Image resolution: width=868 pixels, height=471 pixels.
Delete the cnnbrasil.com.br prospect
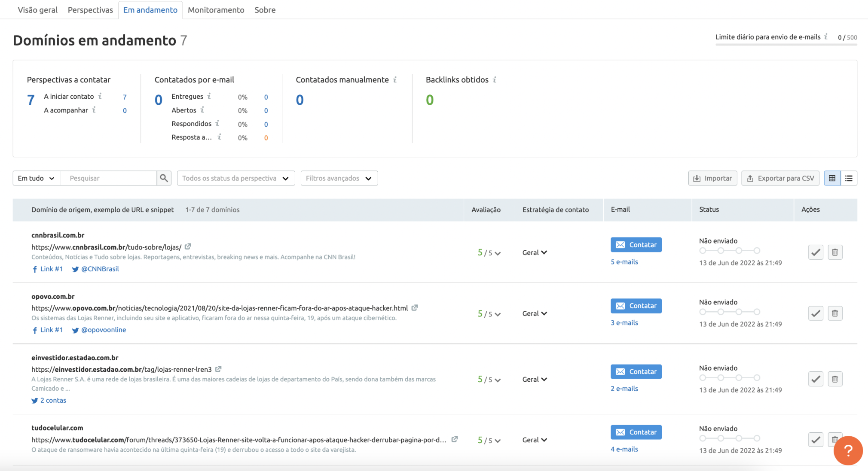click(x=835, y=252)
